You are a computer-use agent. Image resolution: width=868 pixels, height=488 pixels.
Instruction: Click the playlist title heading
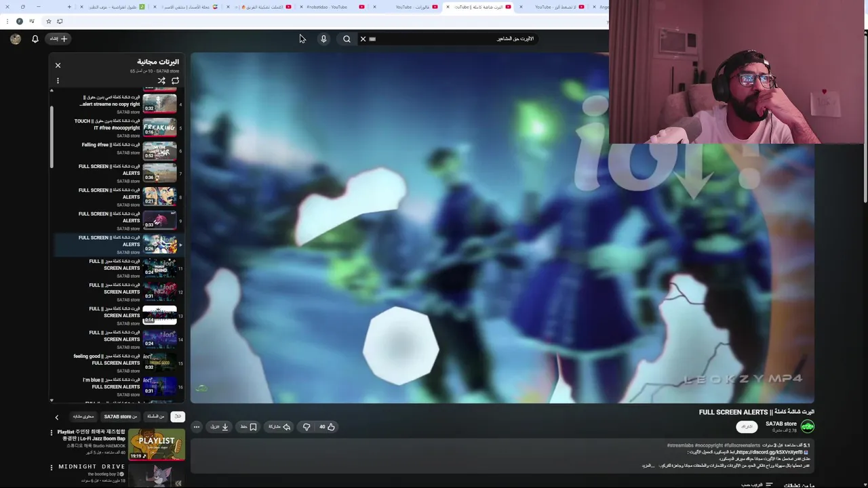click(158, 62)
